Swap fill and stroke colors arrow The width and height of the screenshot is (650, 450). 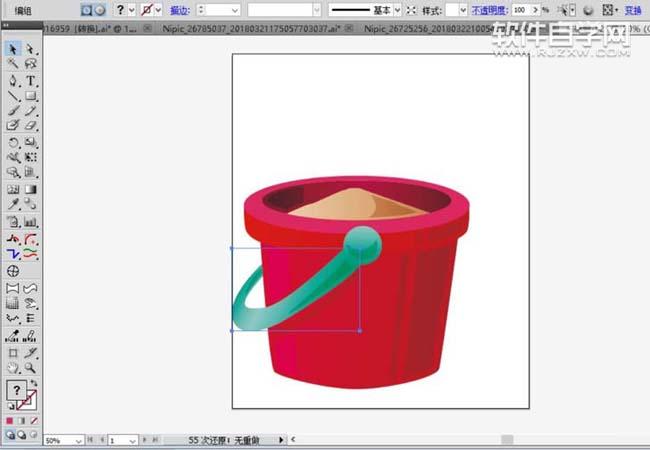pyautogui.click(x=34, y=383)
